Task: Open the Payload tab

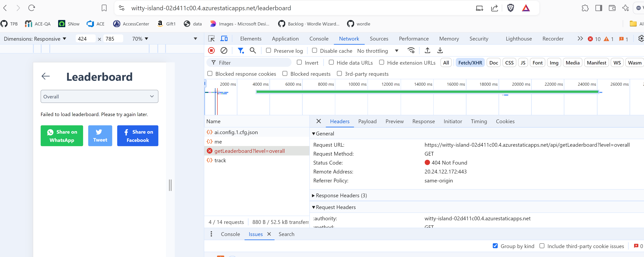Action: (367, 121)
